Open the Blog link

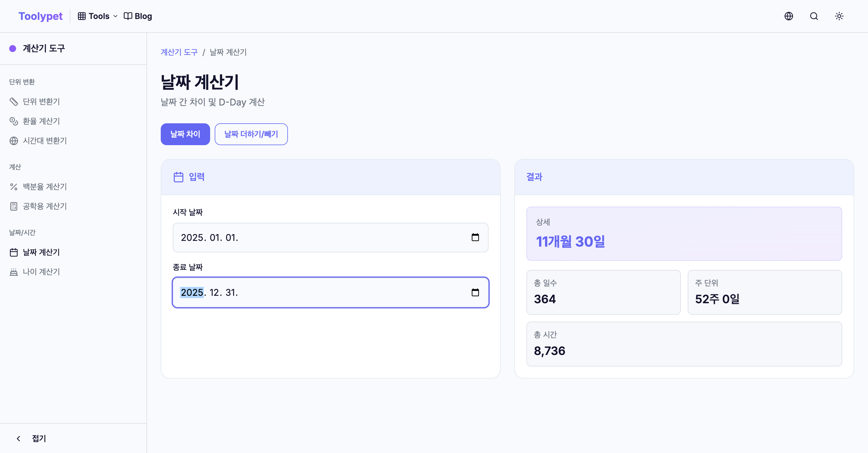(x=138, y=16)
